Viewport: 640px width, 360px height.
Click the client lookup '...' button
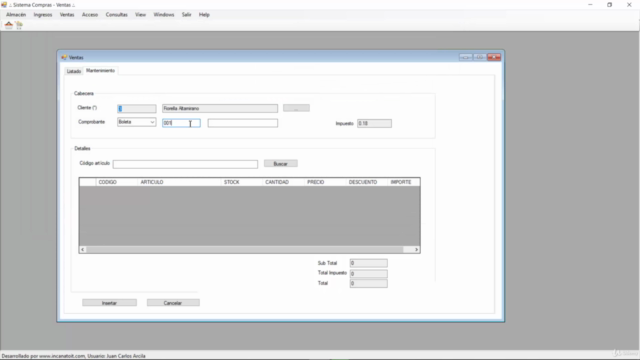click(296, 108)
